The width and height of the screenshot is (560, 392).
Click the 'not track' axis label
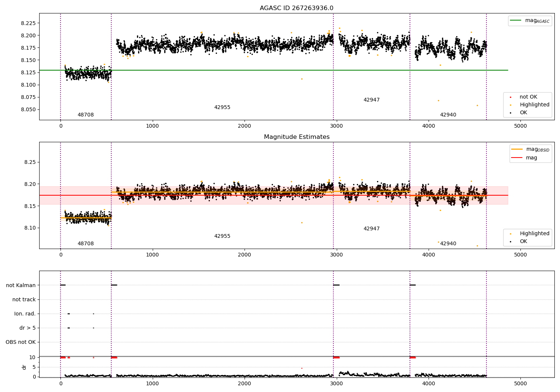[24, 299]
